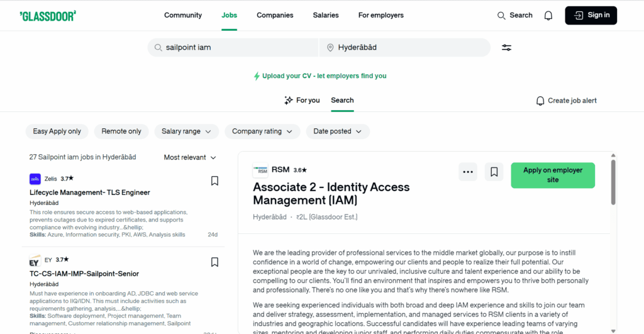Open the Salaries menu item
The height and width of the screenshot is (334, 644).
[326, 15]
